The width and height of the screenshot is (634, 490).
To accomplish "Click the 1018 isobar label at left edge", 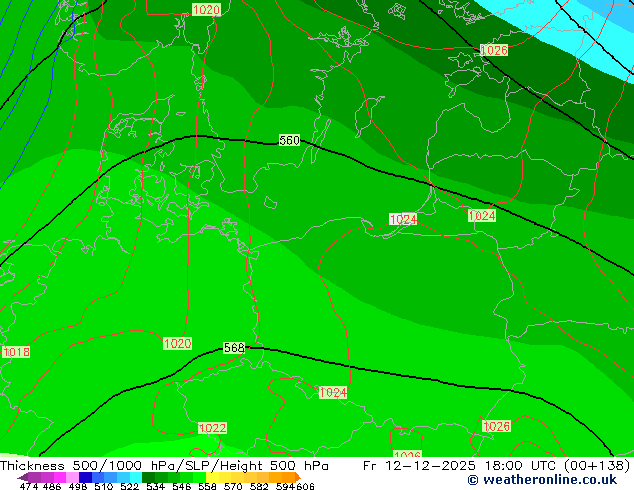I will coord(16,352).
